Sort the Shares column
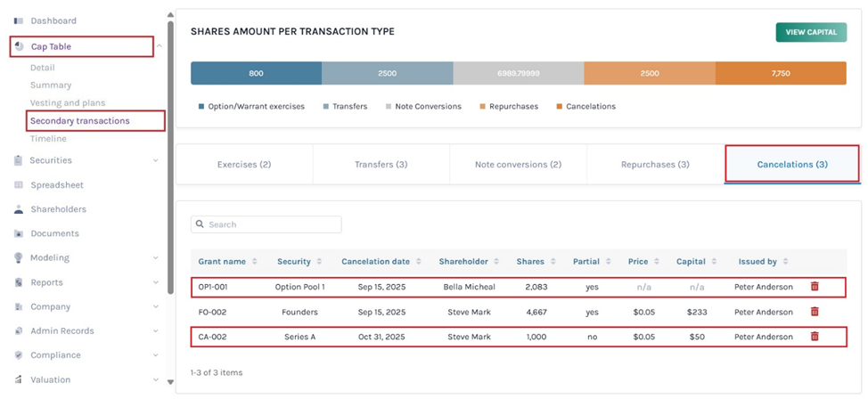 [x=552, y=262]
